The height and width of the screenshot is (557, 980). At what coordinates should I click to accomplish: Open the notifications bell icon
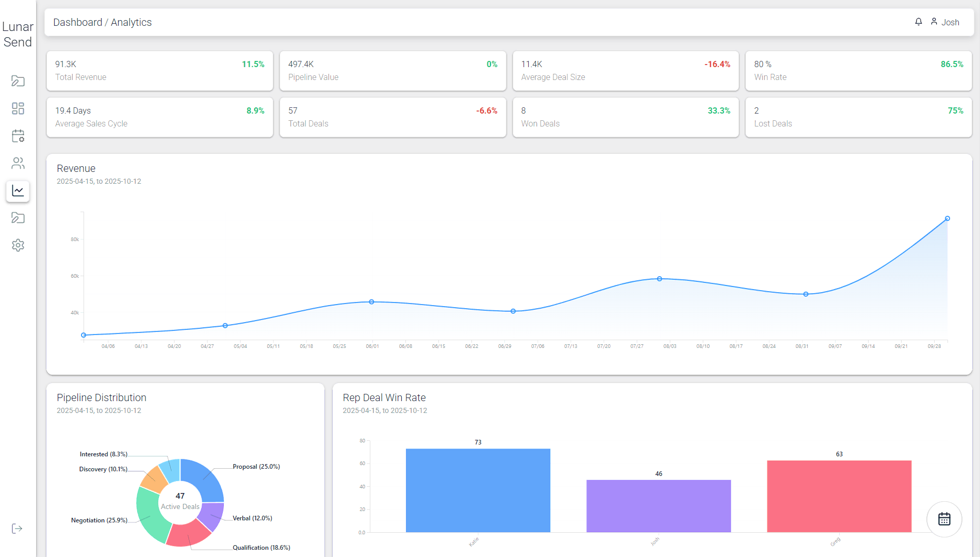tap(919, 22)
